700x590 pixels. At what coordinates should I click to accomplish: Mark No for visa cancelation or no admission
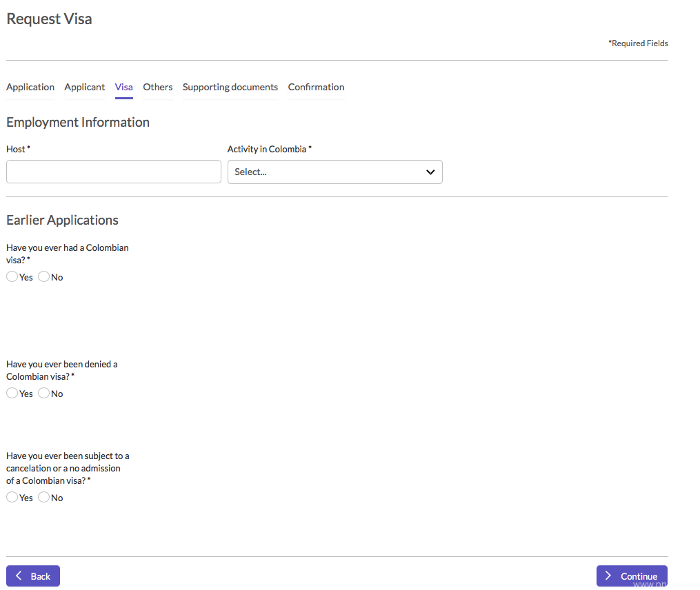pyautogui.click(x=44, y=498)
